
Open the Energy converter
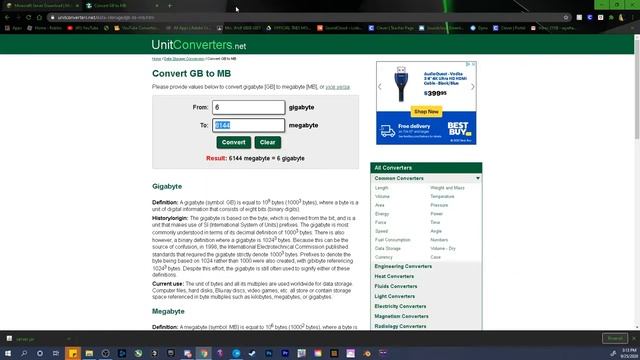click(x=382, y=213)
